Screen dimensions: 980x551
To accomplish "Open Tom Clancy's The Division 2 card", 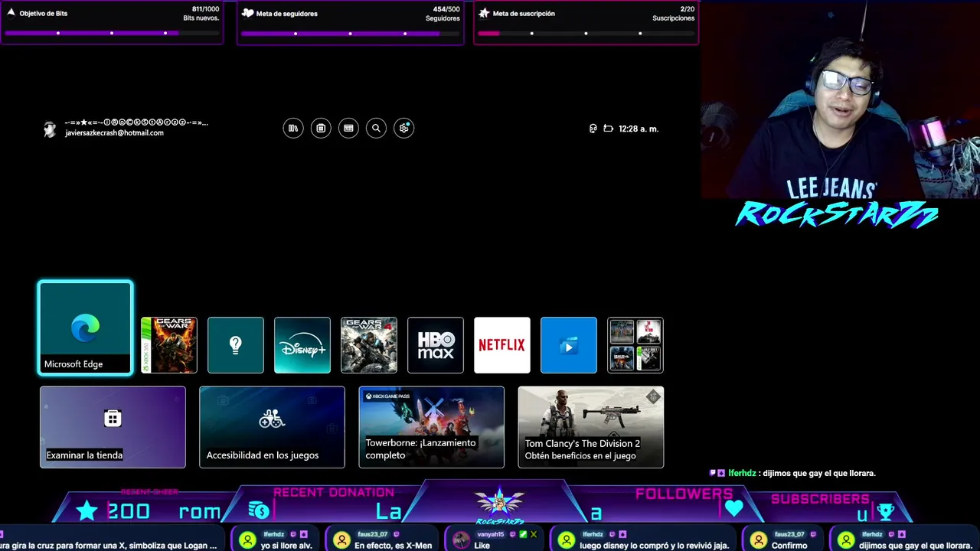I will pyautogui.click(x=591, y=427).
